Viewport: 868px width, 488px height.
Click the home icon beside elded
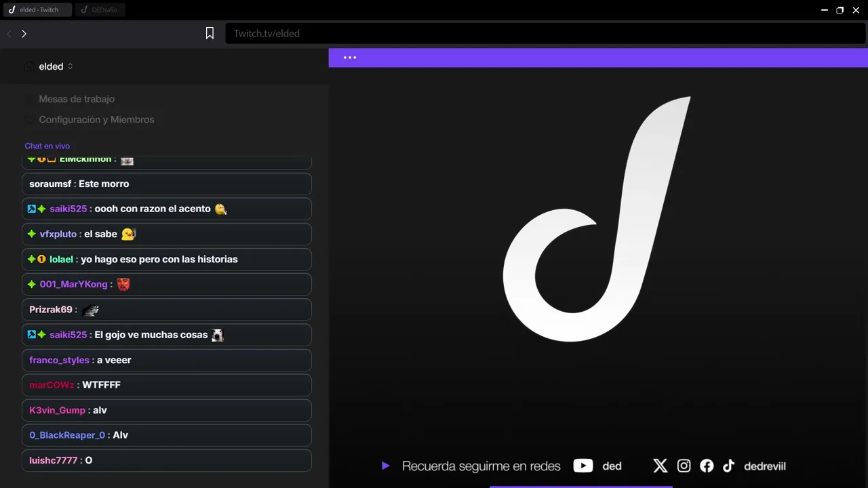pyautogui.click(x=29, y=66)
